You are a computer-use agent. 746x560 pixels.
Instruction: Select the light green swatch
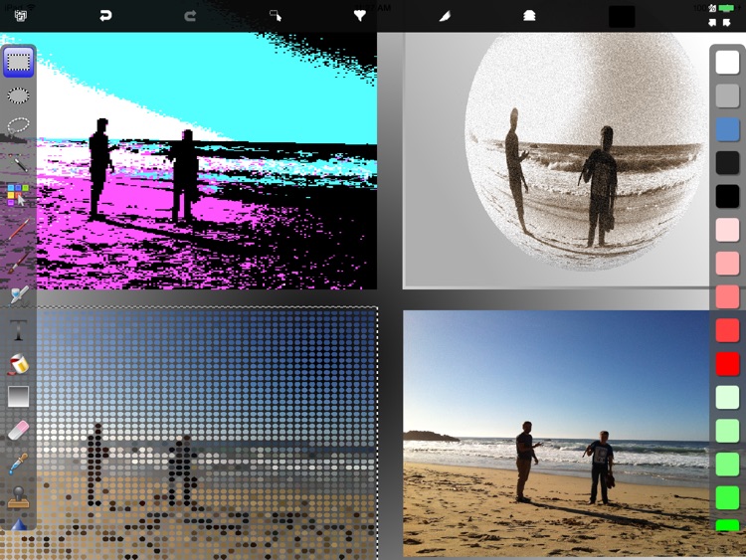tap(727, 431)
